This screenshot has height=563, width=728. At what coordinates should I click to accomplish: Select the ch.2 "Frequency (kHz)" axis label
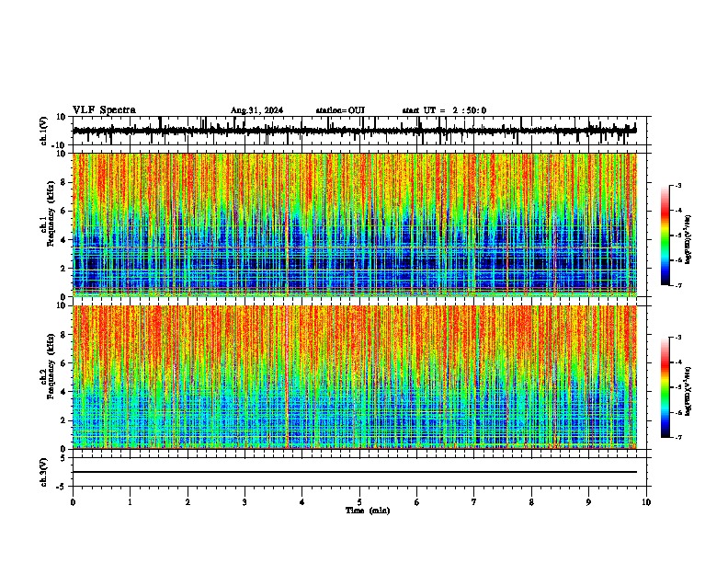pos(51,366)
